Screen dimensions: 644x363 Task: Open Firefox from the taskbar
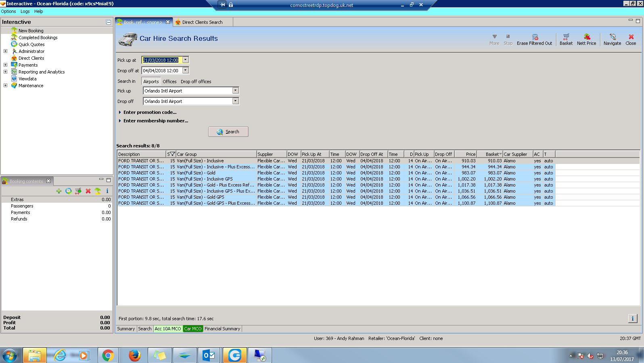pyautogui.click(x=134, y=356)
